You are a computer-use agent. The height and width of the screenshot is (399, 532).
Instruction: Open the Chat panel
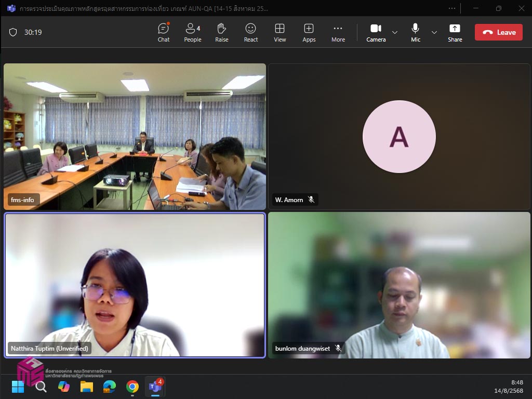click(164, 32)
